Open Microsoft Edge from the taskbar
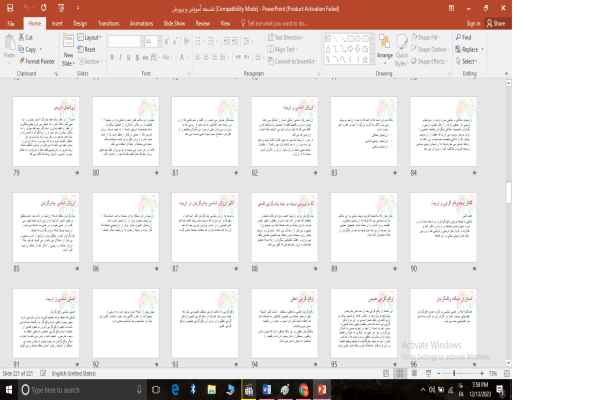Screen dimensions: 600x400 pyautogui.click(x=175, y=389)
